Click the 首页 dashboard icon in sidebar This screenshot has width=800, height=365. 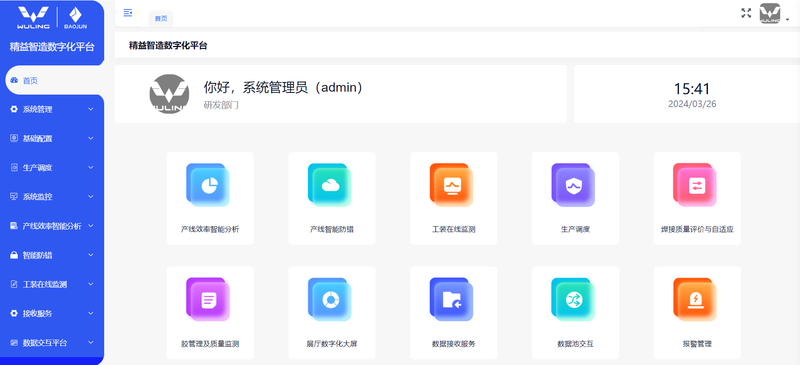point(14,80)
